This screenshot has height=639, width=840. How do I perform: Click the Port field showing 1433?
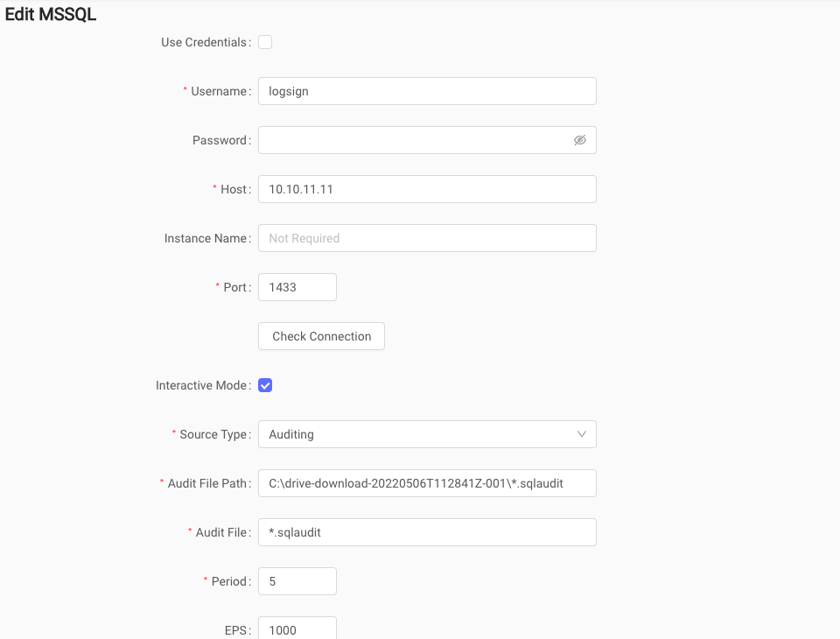click(x=297, y=287)
